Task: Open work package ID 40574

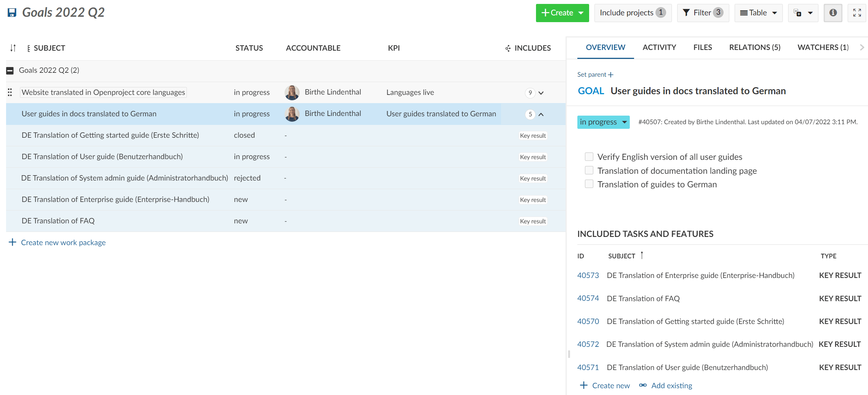Action: coord(588,298)
